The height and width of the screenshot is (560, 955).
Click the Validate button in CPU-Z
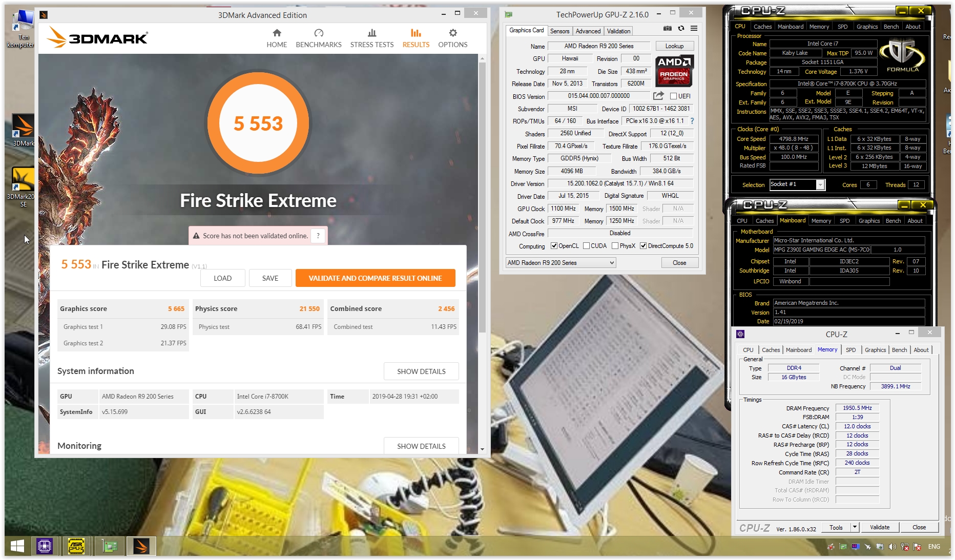pos(880,527)
